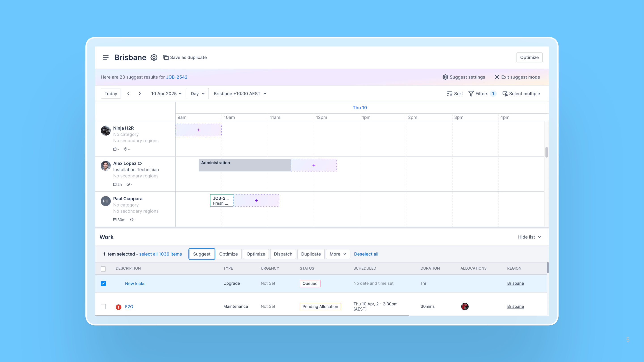
Task: Click F2G red warning icon
Action: coord(119,307)
